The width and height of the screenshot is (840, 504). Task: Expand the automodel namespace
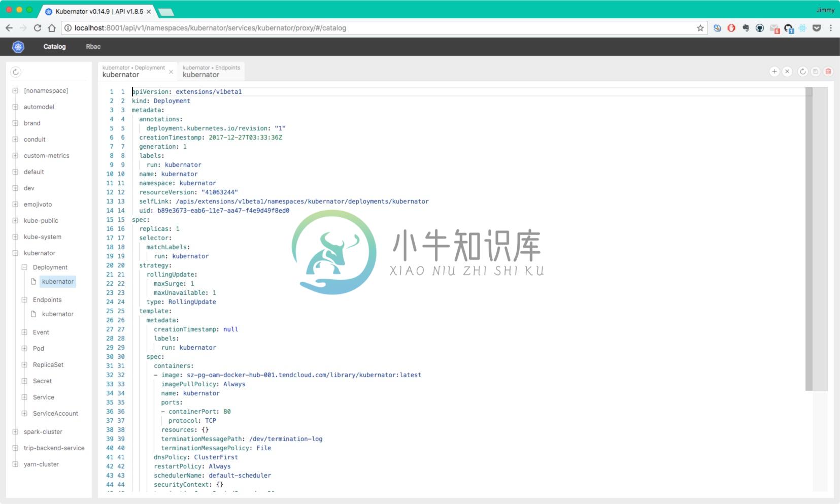tap(15, 107)
